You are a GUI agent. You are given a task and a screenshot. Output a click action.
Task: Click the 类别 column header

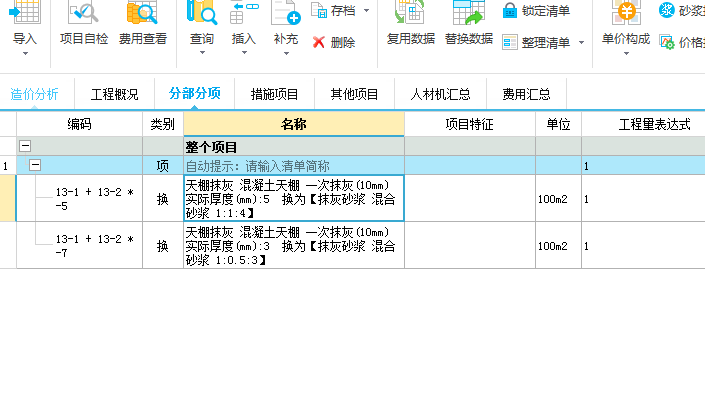pyautogui.click(x=163, y=124)
